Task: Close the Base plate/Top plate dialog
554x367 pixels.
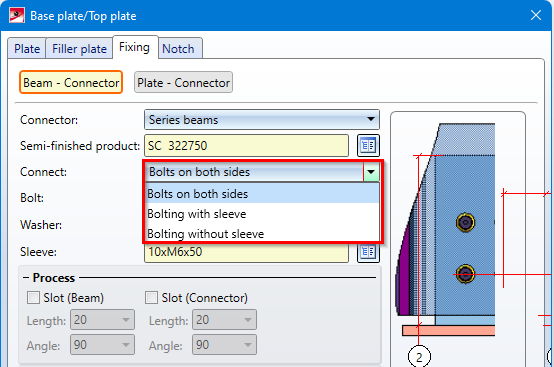Action: [x=536, y=16]
